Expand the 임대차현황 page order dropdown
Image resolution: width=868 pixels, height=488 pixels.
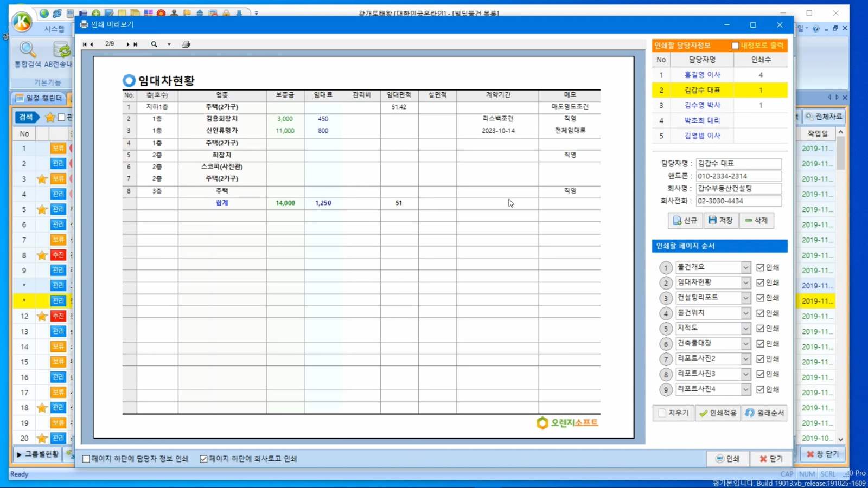[x=746, y=282]
